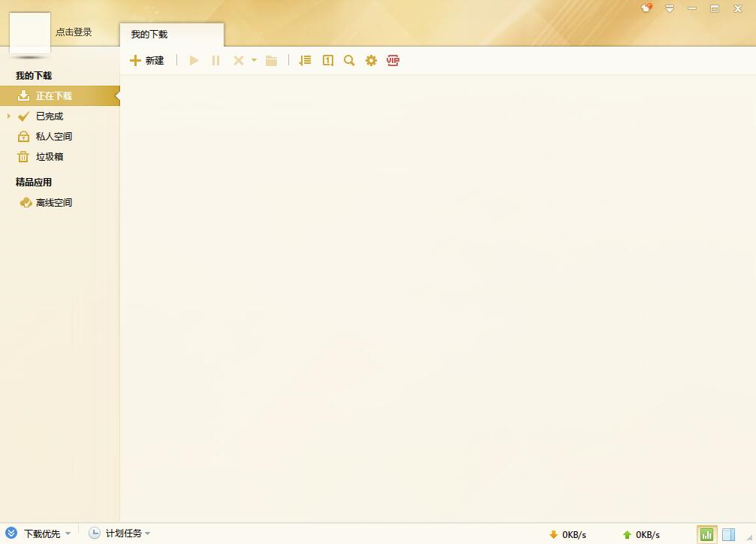Expand the 已完成 category arrow
Image resolution: width=756 pixels, height=544 pixels.
(9, 116)
